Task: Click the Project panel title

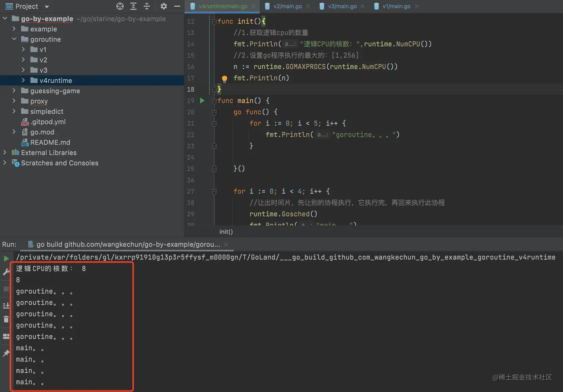Action: tap(26, 6)
